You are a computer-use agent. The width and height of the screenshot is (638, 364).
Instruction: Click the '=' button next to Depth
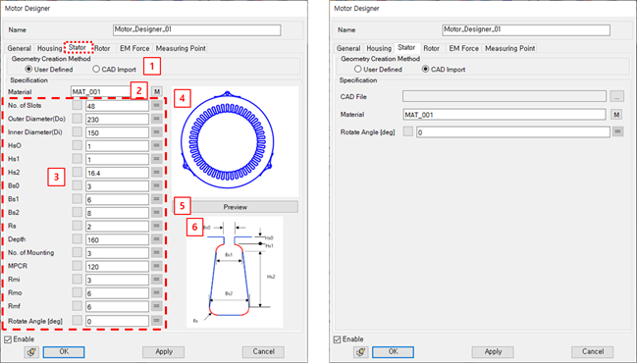(x=157, y=239)
